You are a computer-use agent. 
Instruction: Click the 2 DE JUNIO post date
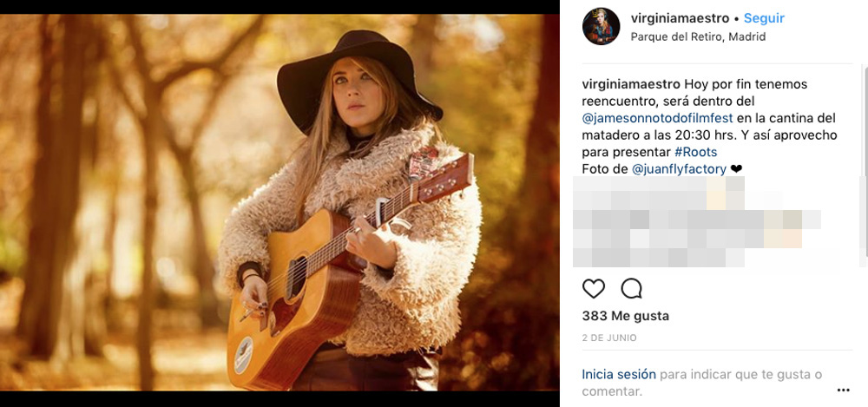click(609, 338)
